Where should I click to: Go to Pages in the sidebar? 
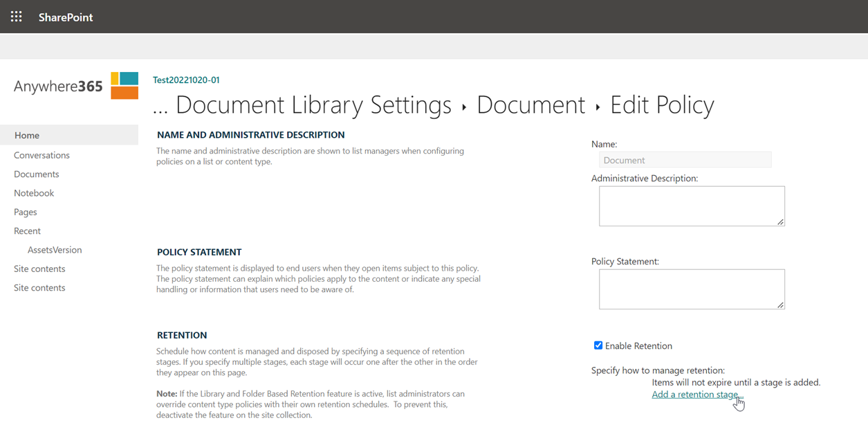tap(26, 212)
